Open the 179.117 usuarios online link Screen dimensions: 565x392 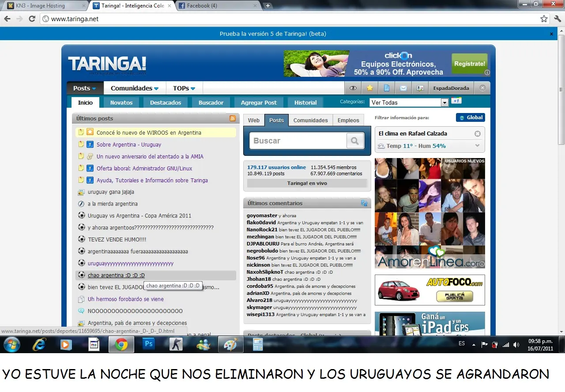coord(276,167)
